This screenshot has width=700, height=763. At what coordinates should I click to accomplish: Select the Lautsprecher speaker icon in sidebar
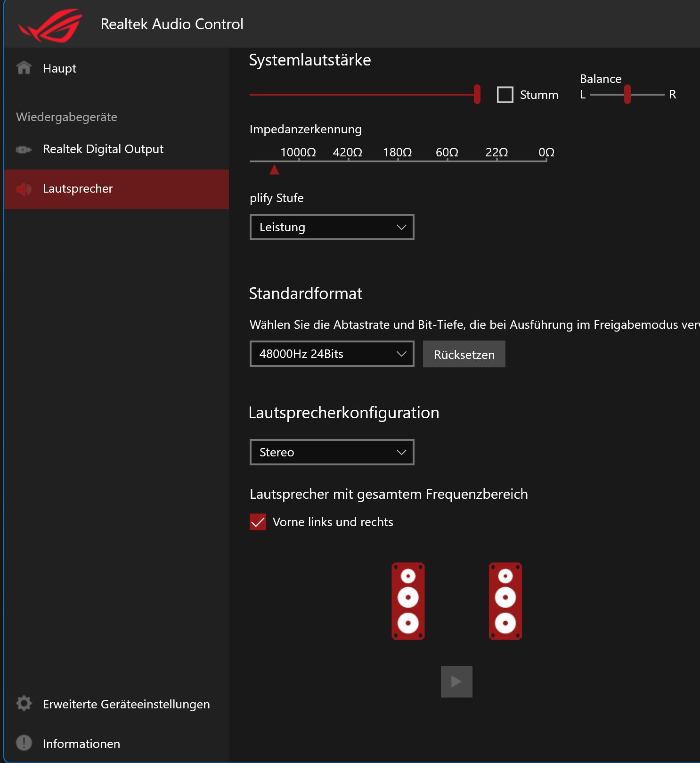click(x=24, y=189)
